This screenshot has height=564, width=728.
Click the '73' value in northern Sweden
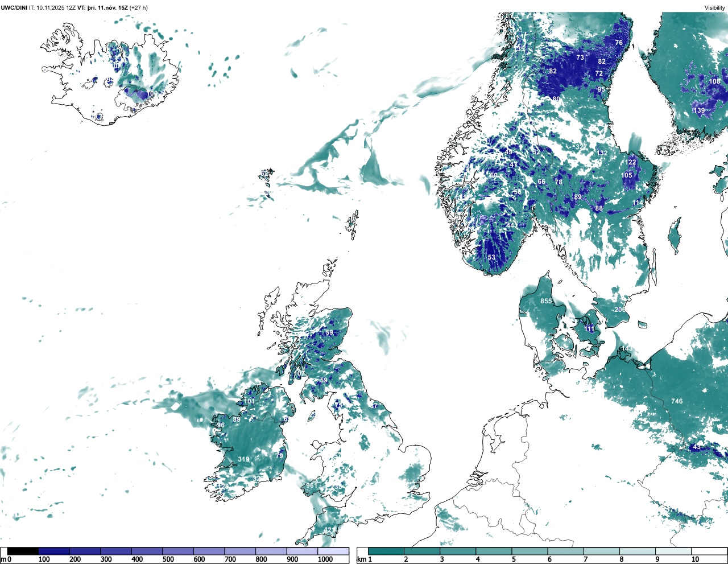tap(580, 57)
